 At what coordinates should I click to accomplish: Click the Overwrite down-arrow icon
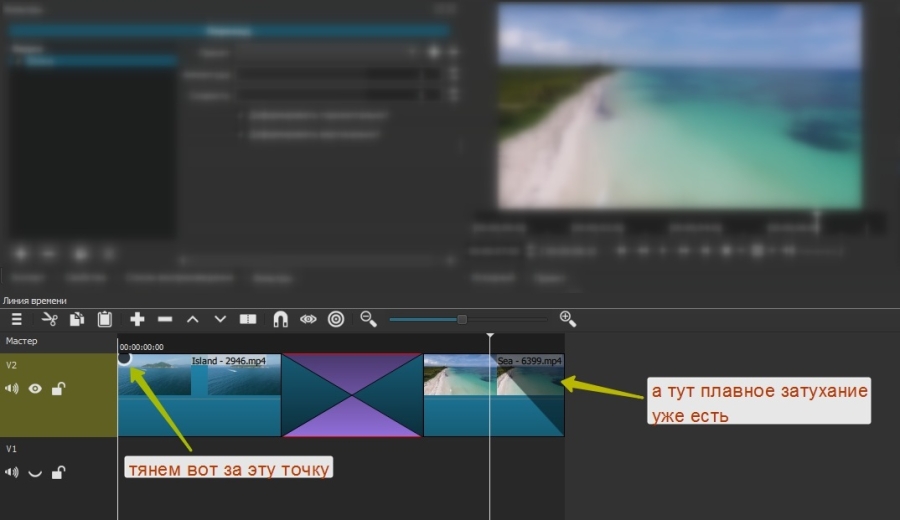click(x=220, y=319)
